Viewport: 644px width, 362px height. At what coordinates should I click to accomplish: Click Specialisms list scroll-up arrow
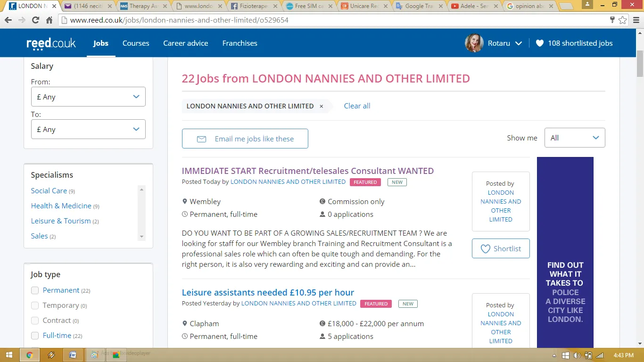click(x=141, y=189)
